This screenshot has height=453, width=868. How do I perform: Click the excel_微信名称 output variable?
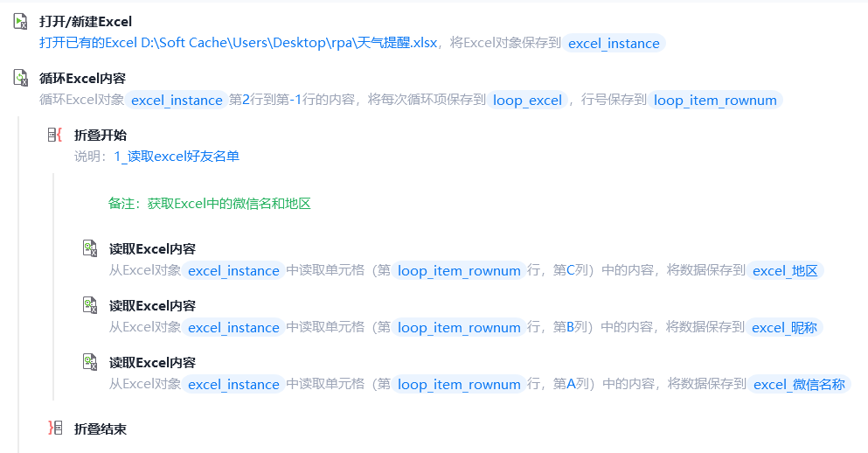pos(799,384)
